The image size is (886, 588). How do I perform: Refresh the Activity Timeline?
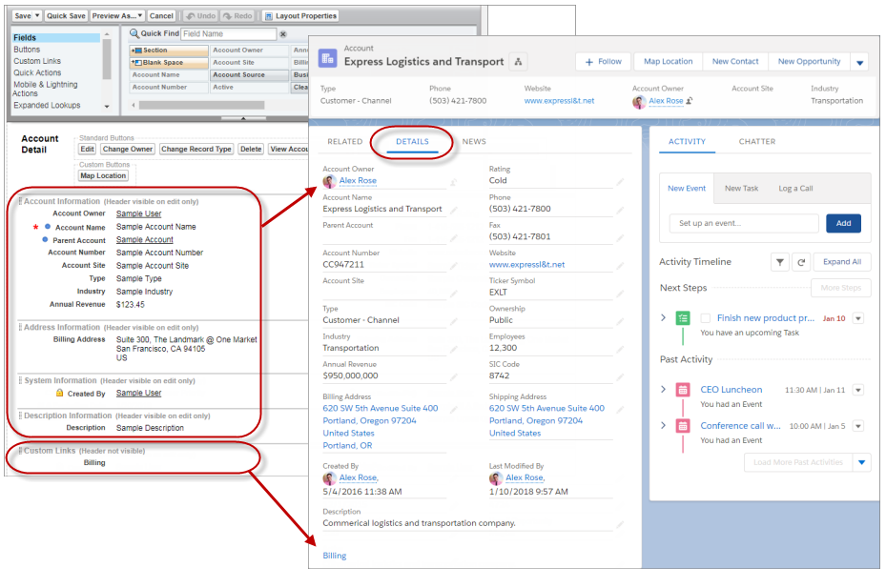(x=801, y=262)
